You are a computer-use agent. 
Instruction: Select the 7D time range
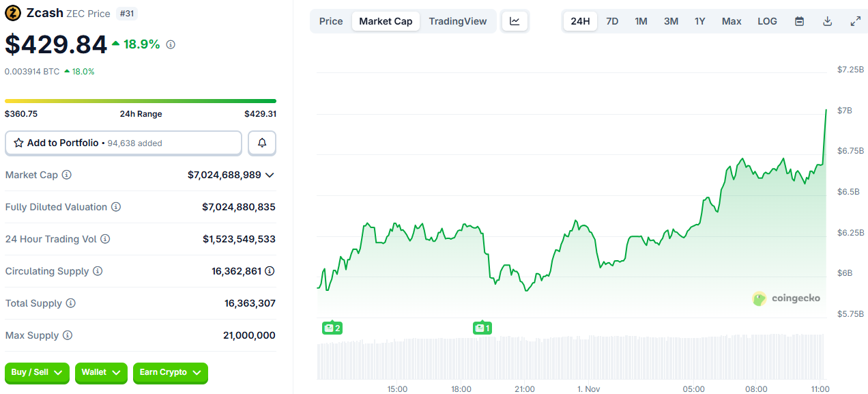coord(612,21)
